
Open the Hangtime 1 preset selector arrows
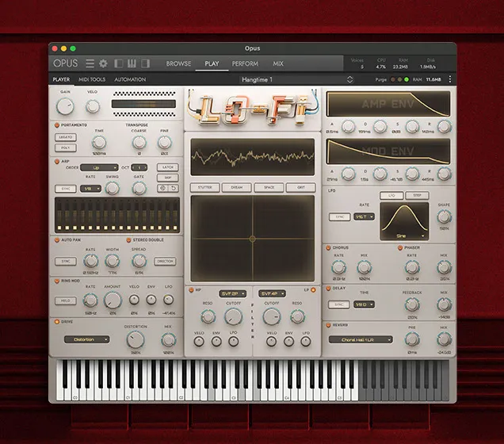[x=349, y=79]
